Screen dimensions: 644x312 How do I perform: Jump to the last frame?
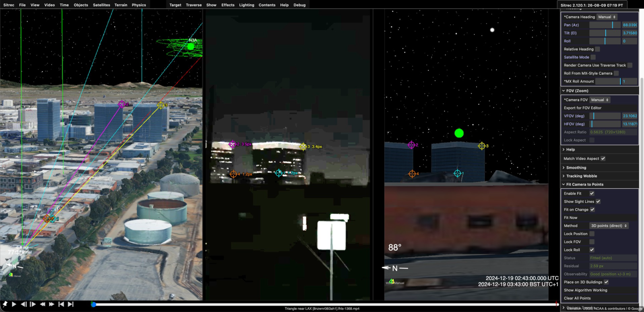click(x=71, y=304)
